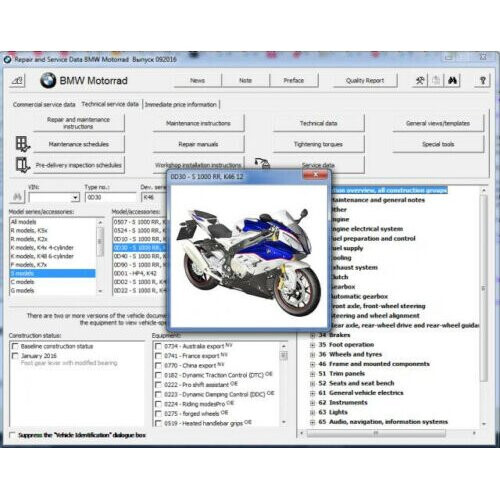Open the Preface section
Screen dimensions: 500x500
pos(294,80)
